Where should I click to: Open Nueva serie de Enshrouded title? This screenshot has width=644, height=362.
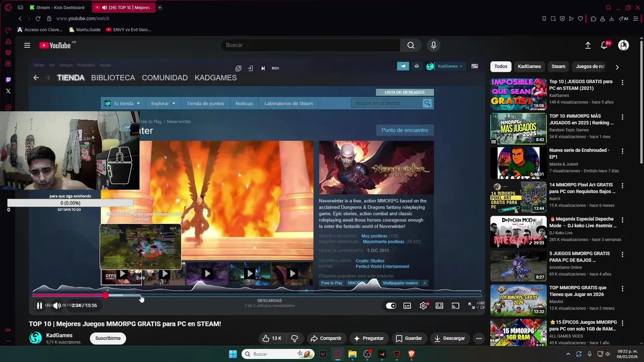579,153
